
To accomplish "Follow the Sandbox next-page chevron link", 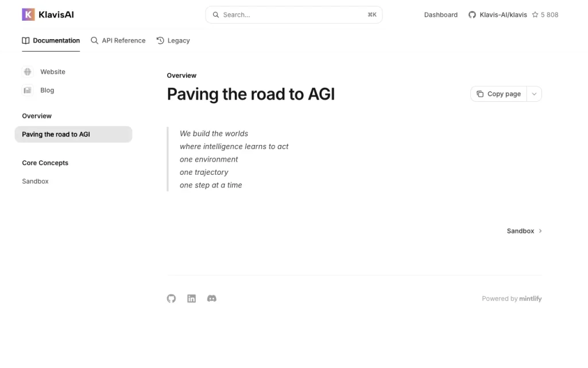I will tap(524, 231).
